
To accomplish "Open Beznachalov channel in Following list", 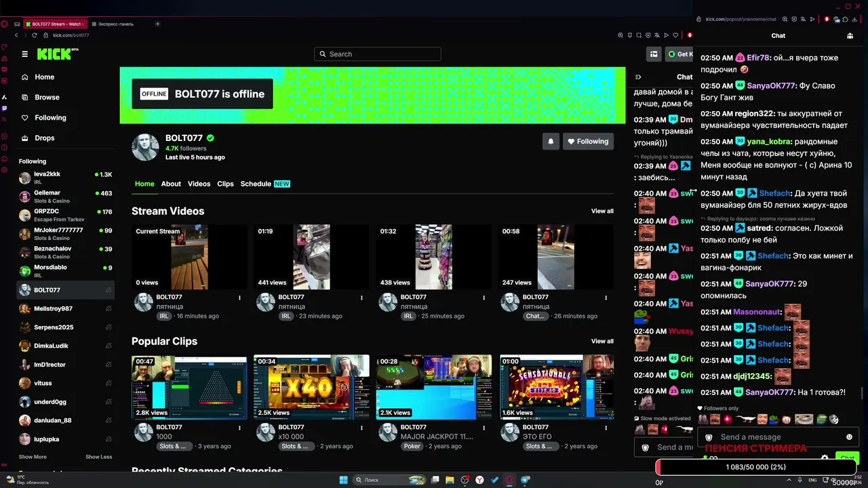I will [66, 252].
